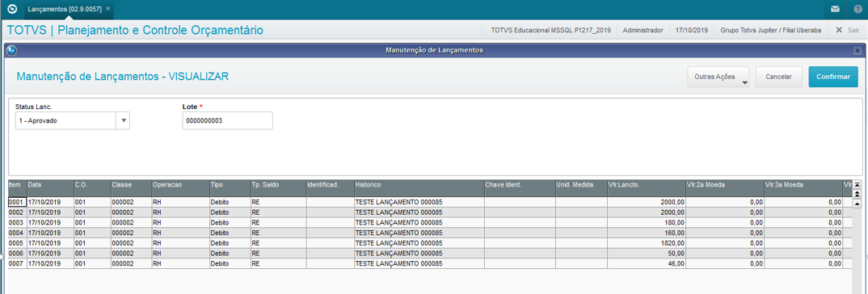868x294 pixels.
Task: Click the Vlr.3a Moeda column header
Action: pyautogui.click(x=803, y=187)
